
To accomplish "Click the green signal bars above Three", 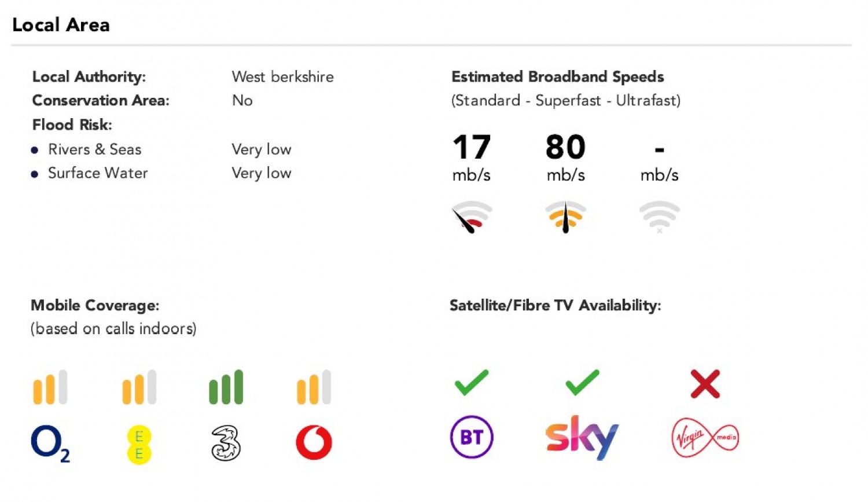I will click(x=226, y=387).
